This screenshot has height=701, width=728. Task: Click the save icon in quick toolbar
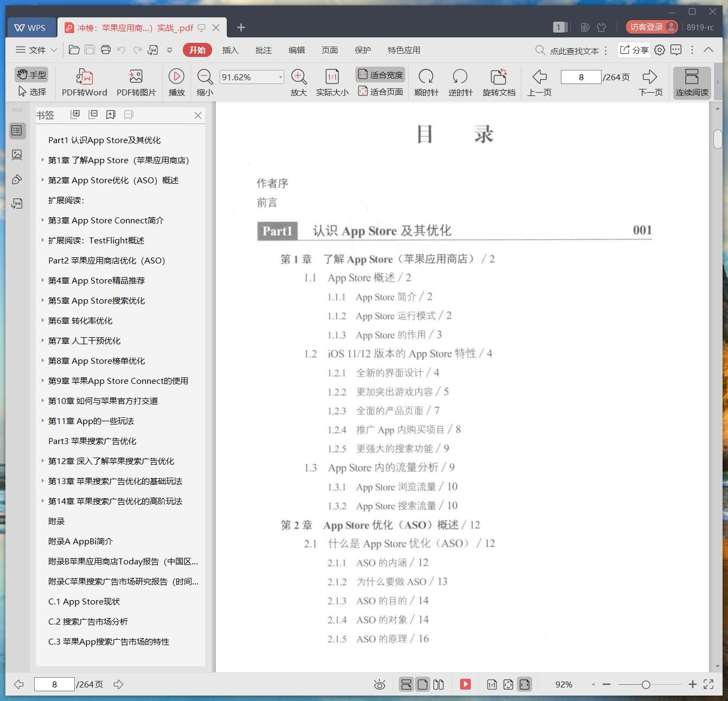(90, 50)
